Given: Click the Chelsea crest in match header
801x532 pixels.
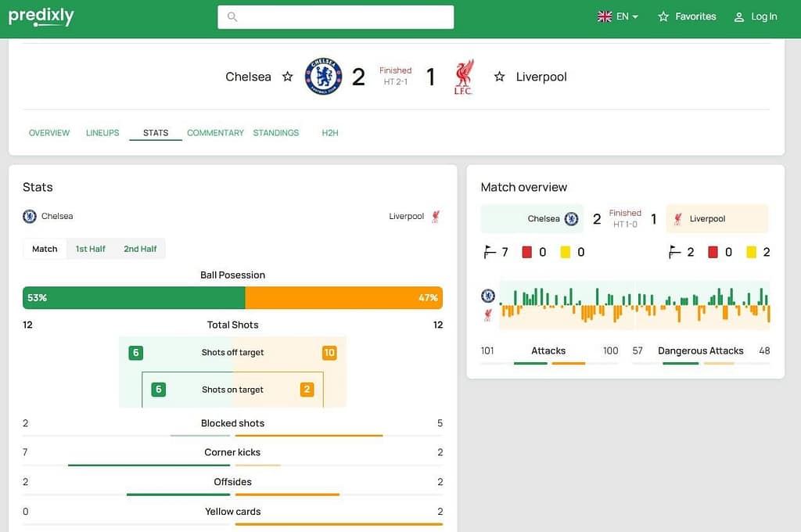Looking at the screenshot, I should (x=323, y=77).
